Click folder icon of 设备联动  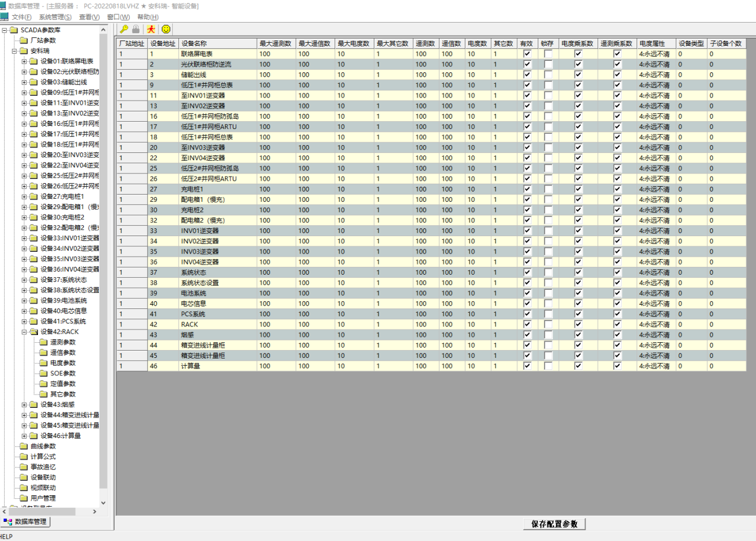pos(24,477)
